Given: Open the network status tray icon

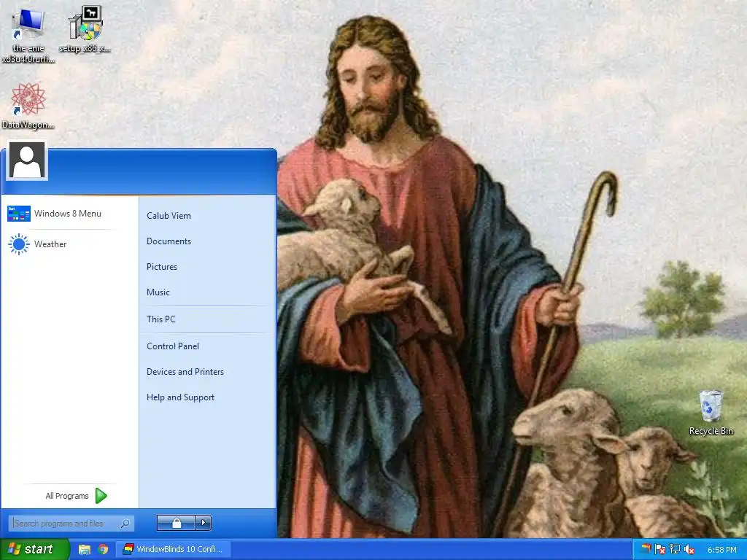Looking at the screenshot, I should click(675, 550).
